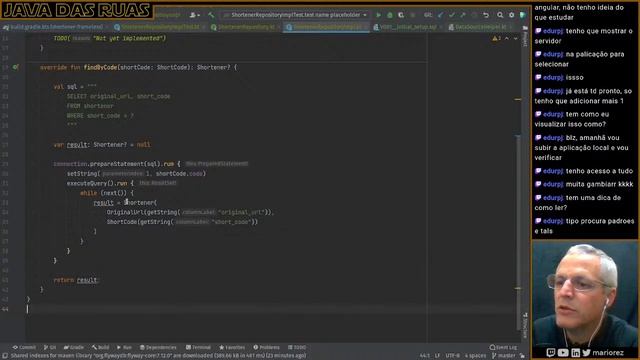
Task: Open the Event Log panel
Action: click(x=503, y=347)
